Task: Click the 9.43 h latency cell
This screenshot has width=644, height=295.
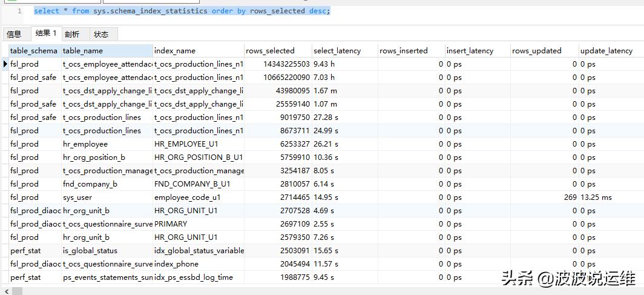Action: coord(345,64)
